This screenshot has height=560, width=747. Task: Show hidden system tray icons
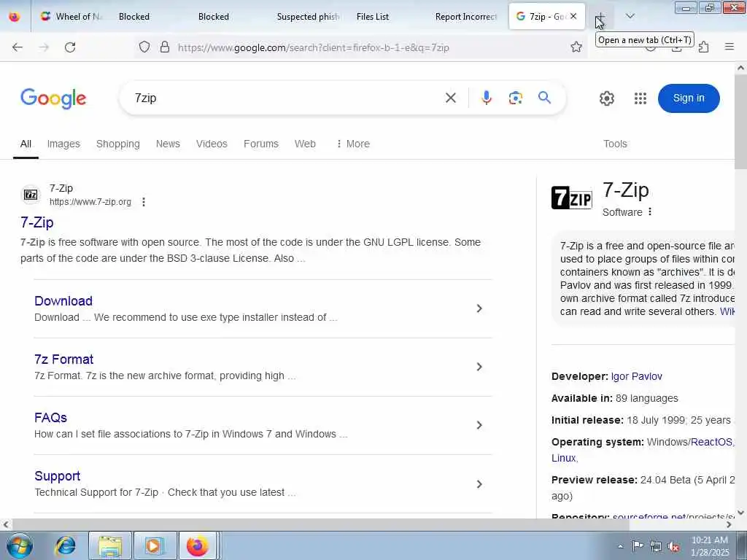620,546
